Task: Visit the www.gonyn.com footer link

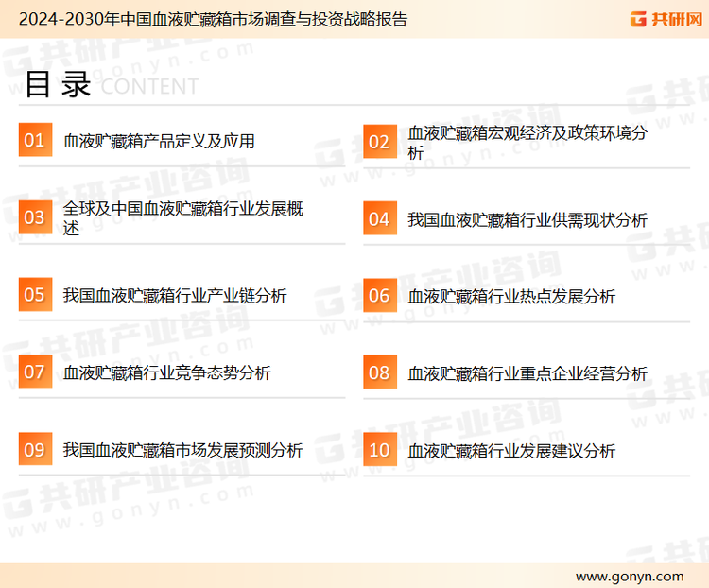Action: 630,577
